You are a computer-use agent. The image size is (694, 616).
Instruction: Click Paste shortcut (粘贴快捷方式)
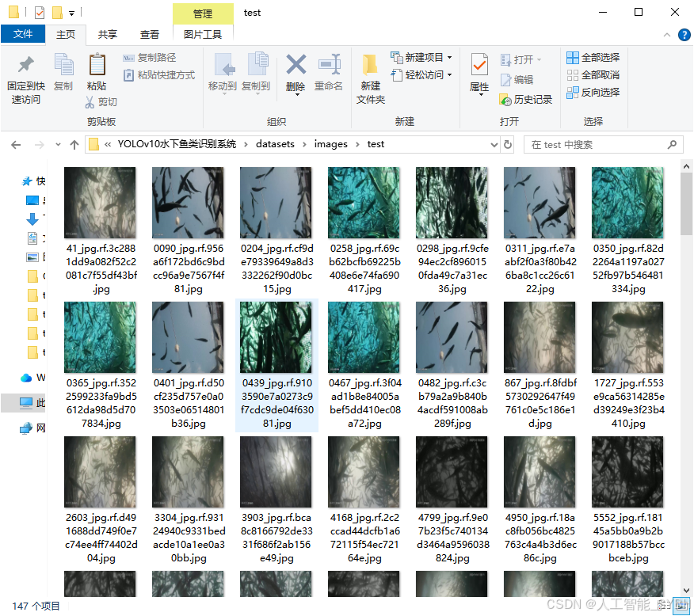[x=159, y=75]
